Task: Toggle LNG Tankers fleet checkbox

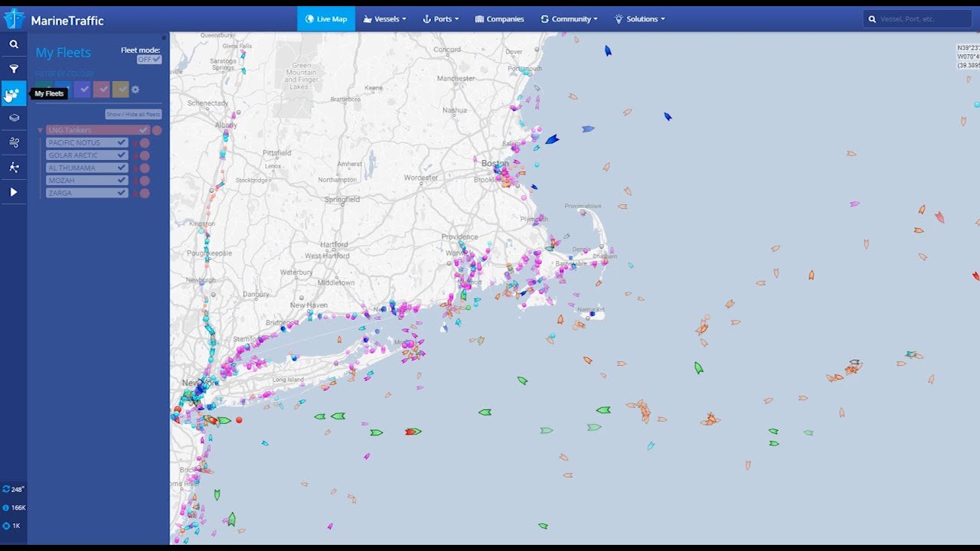Action: (143, 130)
